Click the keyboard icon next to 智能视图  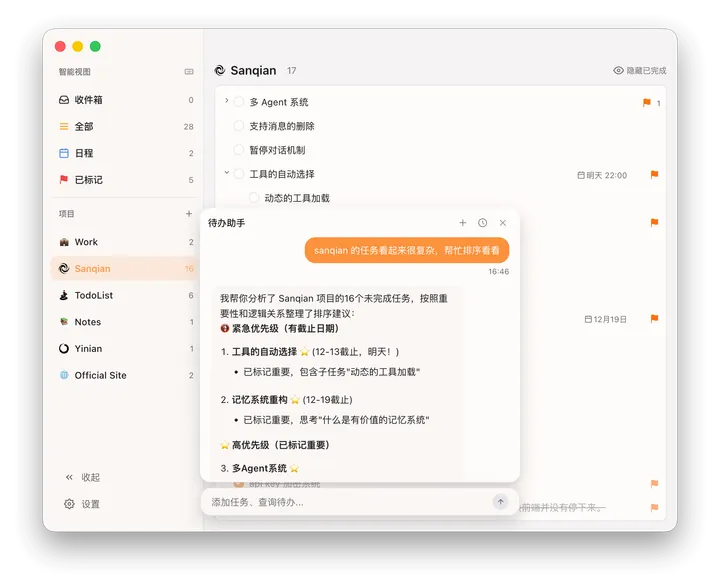pyautogui.click(x=189, y=72)
